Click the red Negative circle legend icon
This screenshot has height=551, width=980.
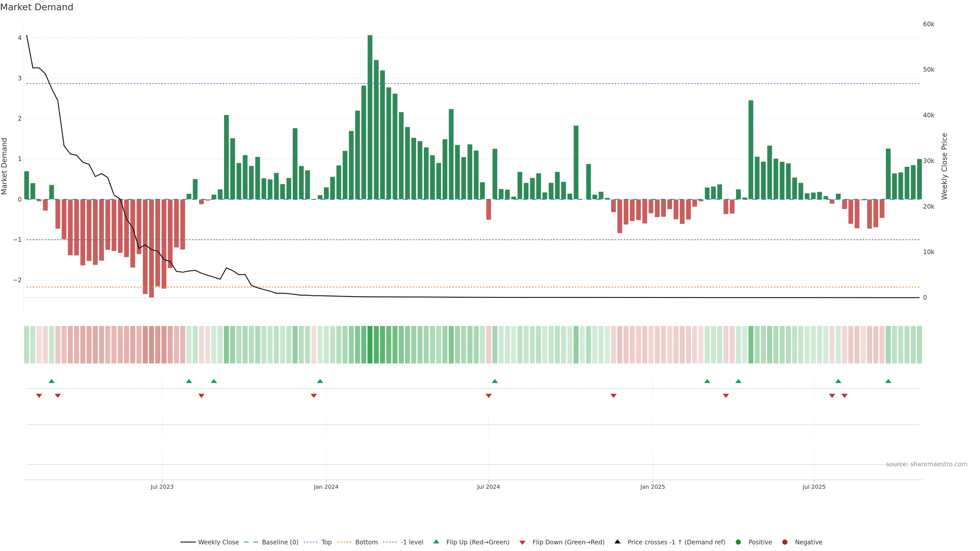785,542
